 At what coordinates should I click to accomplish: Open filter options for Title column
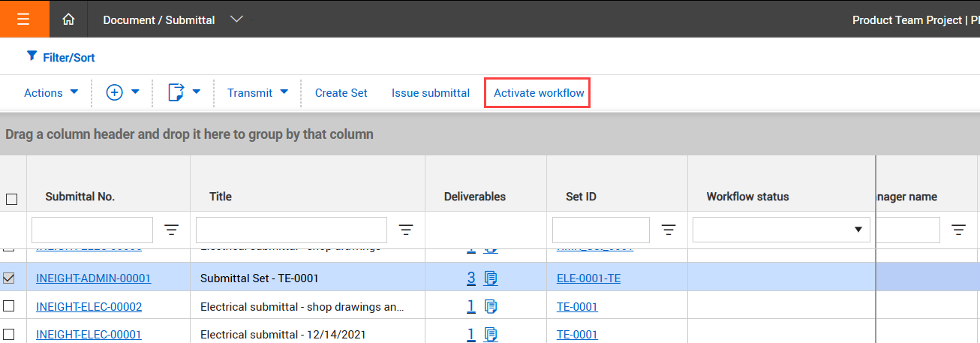tap(406, 230)
